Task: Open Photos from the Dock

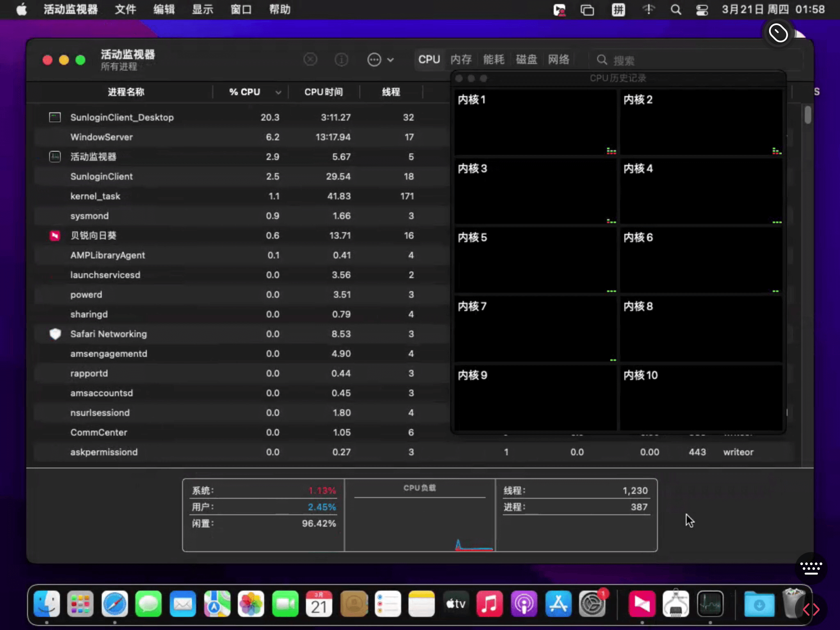Action: click(x=251, y=604)
